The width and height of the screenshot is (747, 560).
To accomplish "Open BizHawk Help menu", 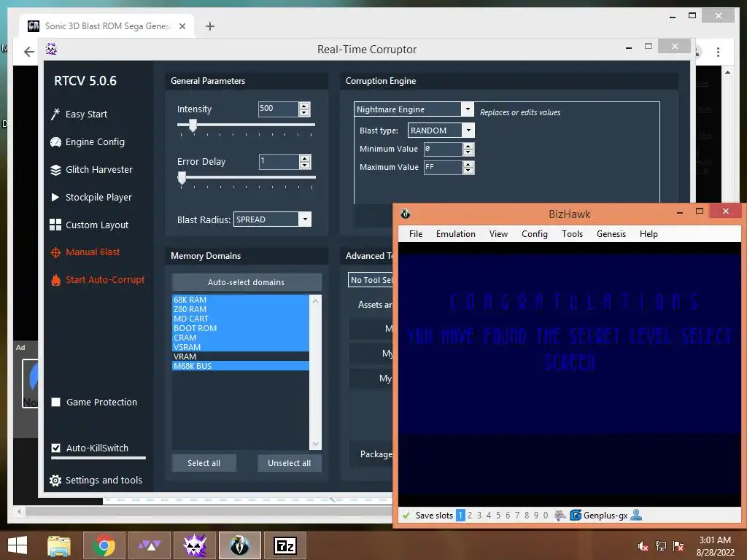I will point(649,234).
